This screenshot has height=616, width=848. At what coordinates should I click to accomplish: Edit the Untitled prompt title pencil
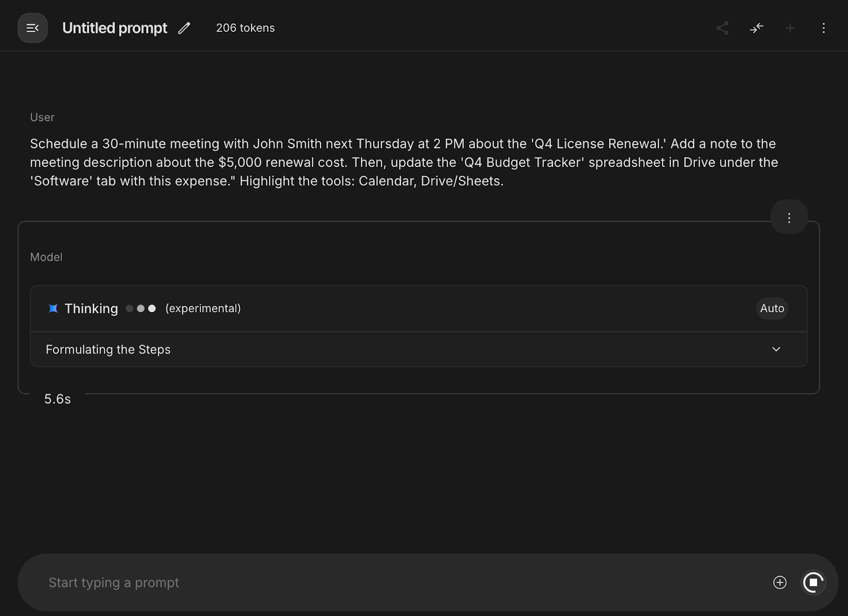(184, 28)
